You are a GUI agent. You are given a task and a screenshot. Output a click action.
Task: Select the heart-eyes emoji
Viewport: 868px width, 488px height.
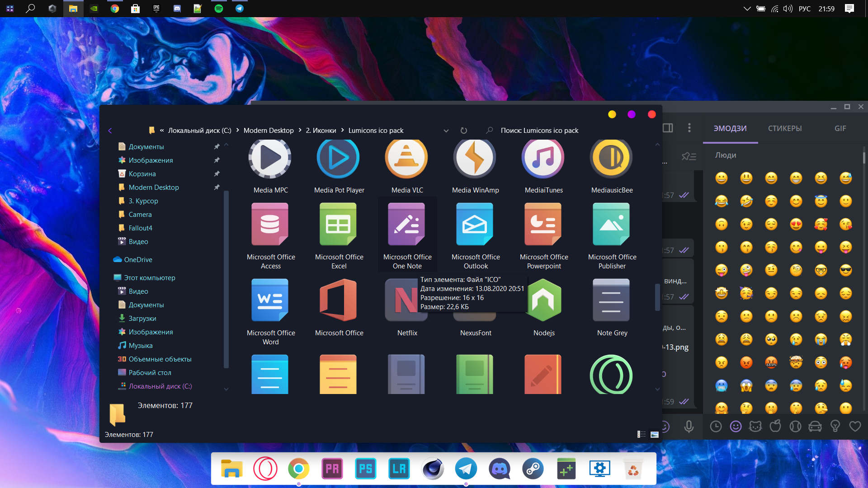point(796,224)
